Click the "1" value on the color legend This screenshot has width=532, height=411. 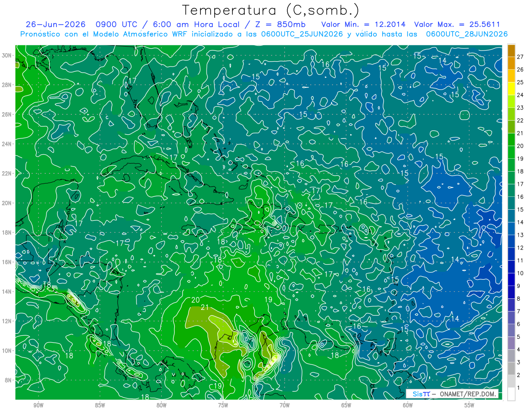(x=519, y=388)
